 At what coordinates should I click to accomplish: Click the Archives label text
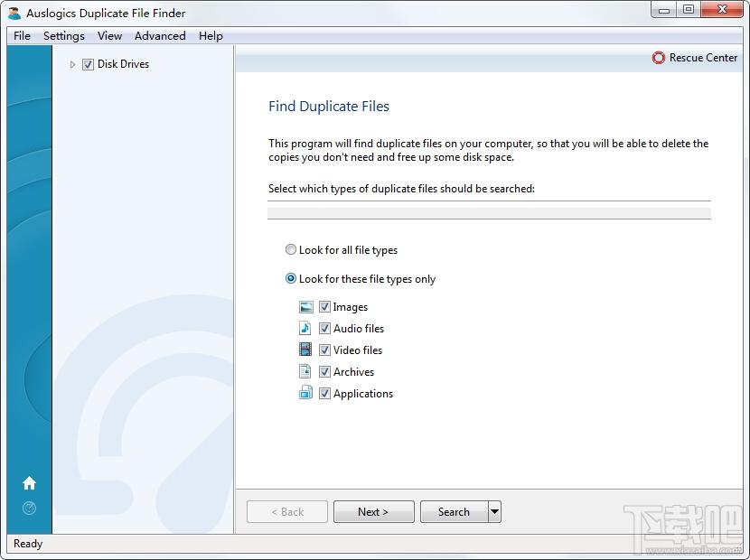click(353, 372)
